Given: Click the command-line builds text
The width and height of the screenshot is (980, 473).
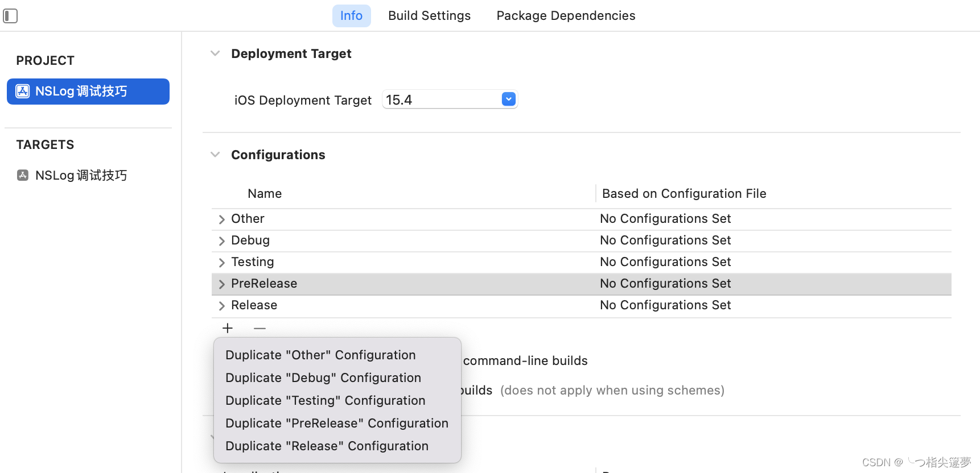Looking at the screenshot, I should coord(525,361).
